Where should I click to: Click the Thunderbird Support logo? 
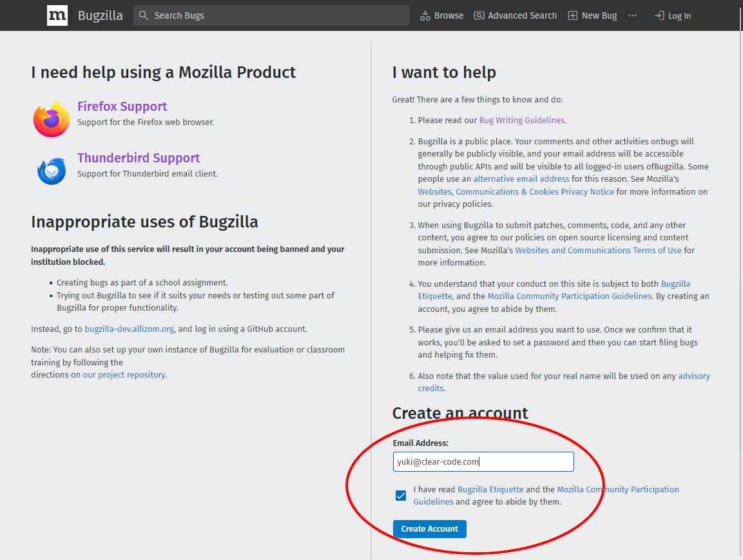(51, 170)
